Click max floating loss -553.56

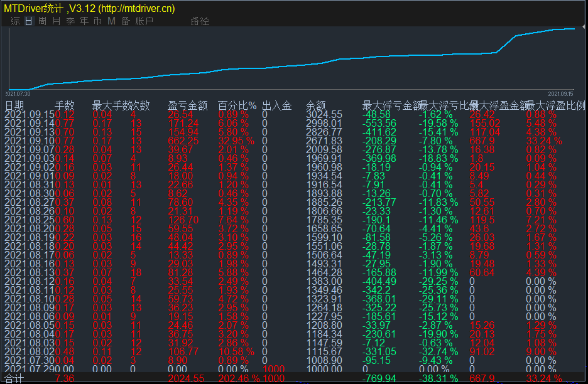point(379,123)
